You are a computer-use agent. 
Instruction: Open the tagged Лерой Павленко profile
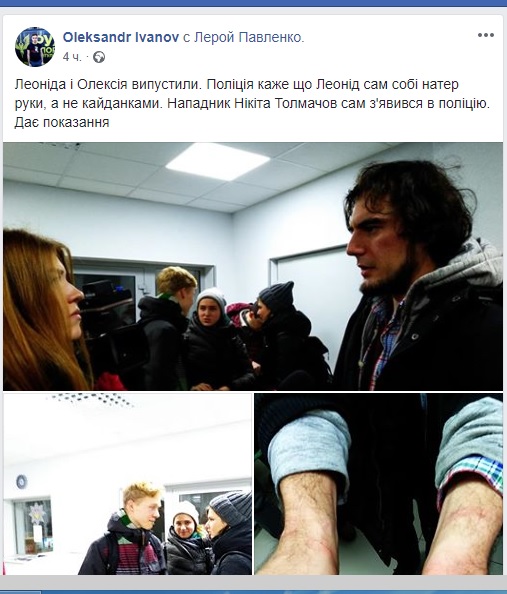click(249, 37)
